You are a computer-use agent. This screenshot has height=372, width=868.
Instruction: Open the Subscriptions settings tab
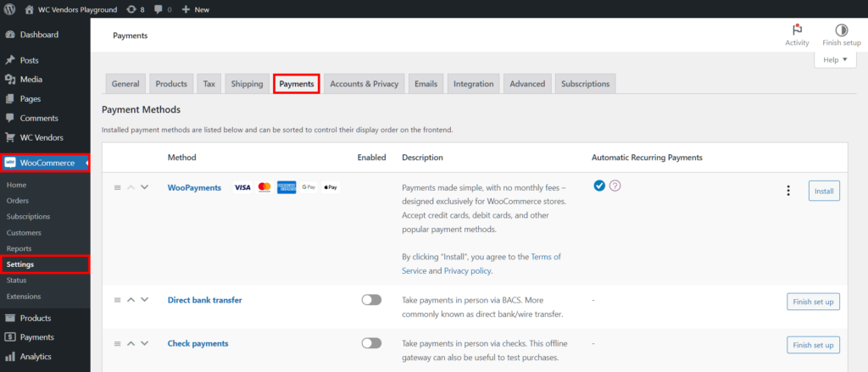pos(585,84)
